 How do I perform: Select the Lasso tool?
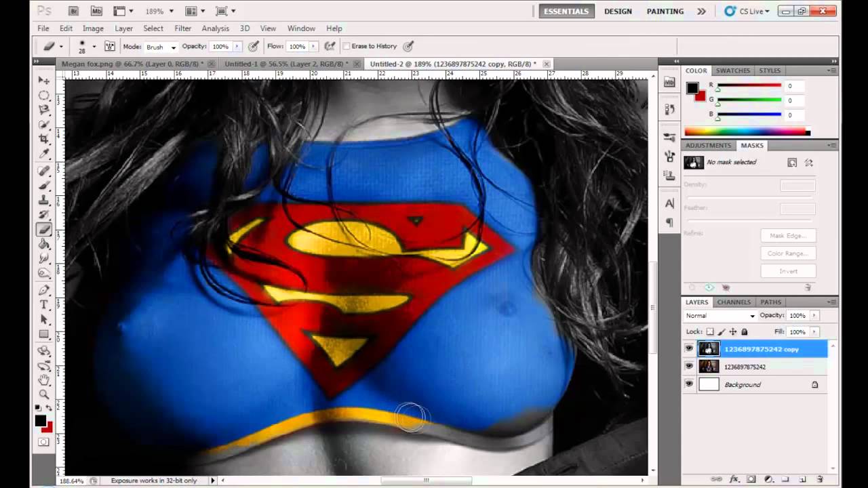(x=44, y=110)
